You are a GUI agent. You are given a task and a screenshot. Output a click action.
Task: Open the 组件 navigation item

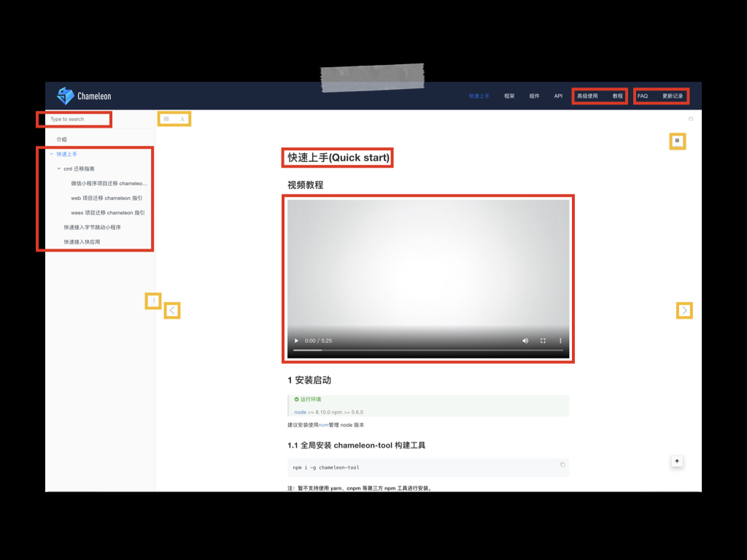point(534,96)
